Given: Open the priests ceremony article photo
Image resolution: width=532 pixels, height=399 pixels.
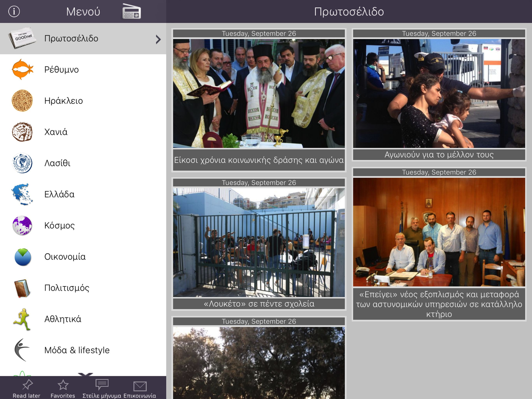Looking at the screenshot, I should coord(259,93).
